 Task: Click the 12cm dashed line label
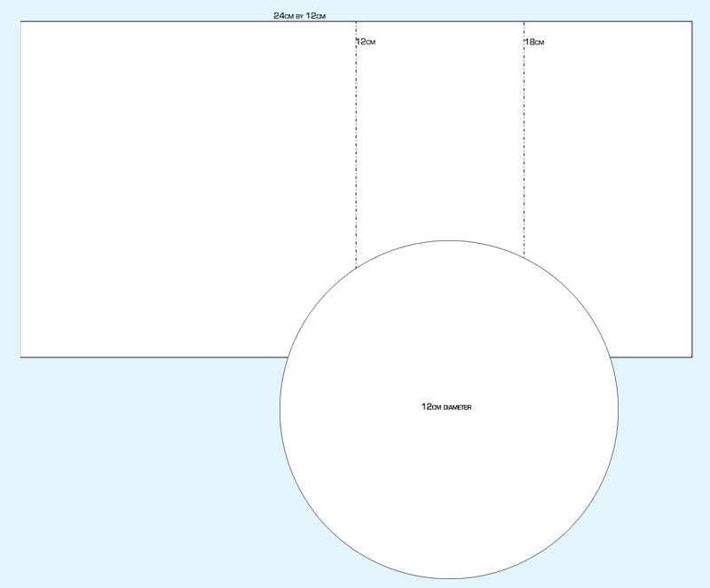(366, 39)
